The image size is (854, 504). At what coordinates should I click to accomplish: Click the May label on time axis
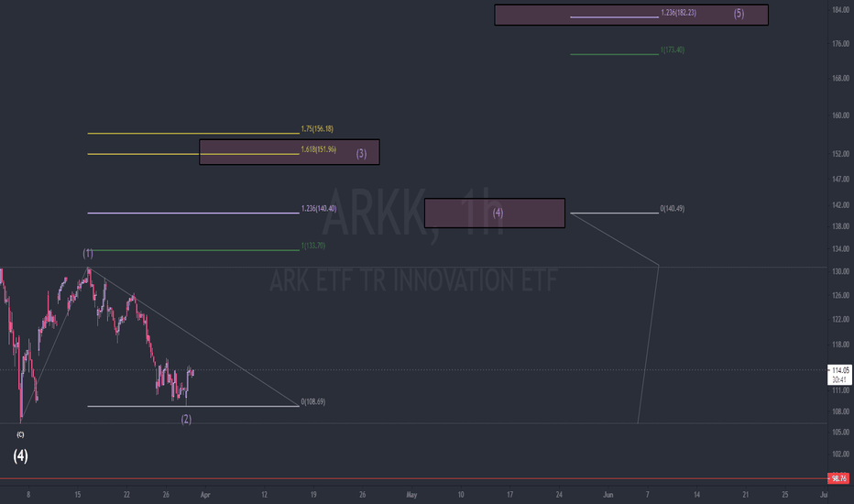coord(411,495)
